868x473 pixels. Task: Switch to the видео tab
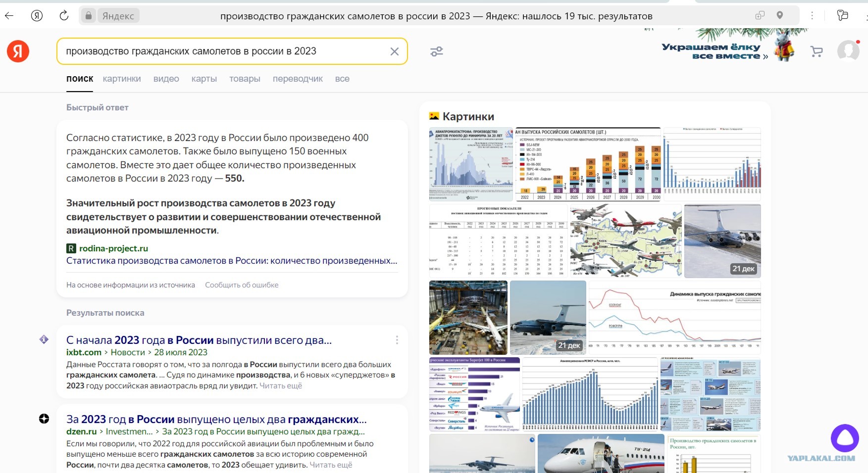(166, 79)
